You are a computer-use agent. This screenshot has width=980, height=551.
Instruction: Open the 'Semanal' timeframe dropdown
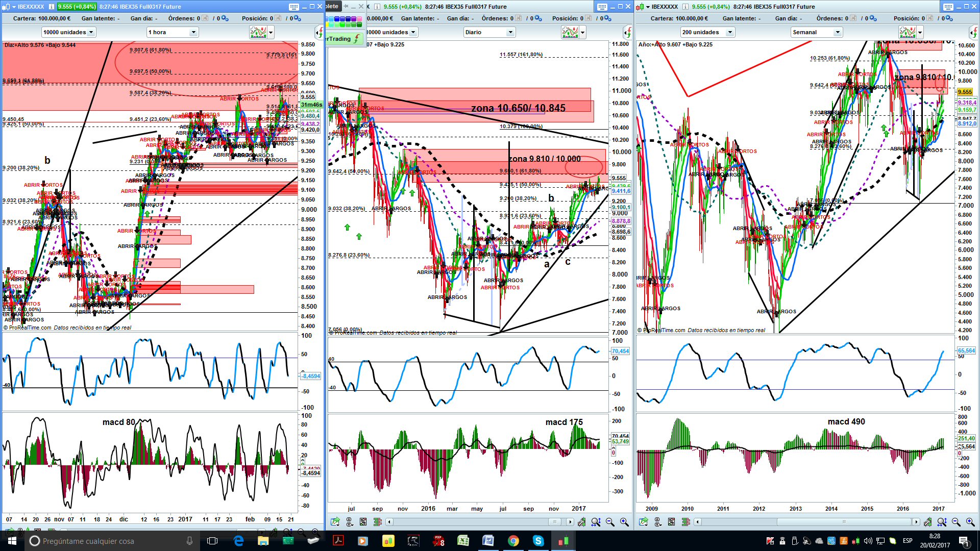click(816, 32)
